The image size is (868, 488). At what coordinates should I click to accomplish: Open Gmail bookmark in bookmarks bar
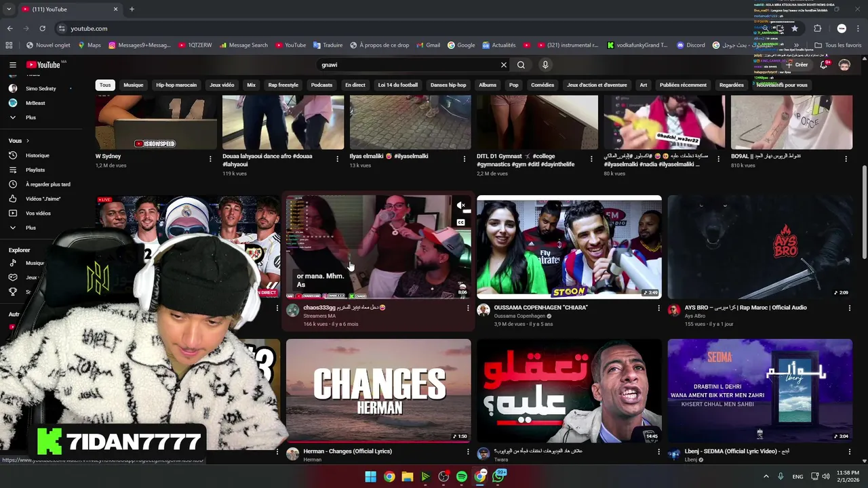pyautogui.click(x=428, y=45)
